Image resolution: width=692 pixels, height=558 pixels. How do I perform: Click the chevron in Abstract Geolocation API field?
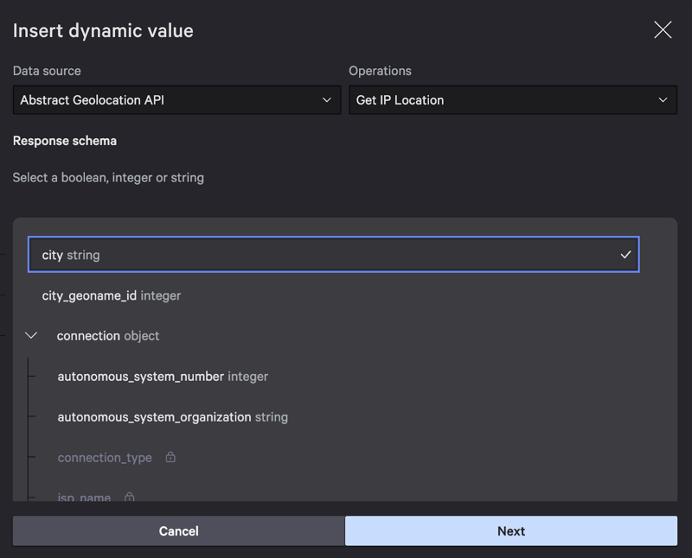[x=326, y=100]
